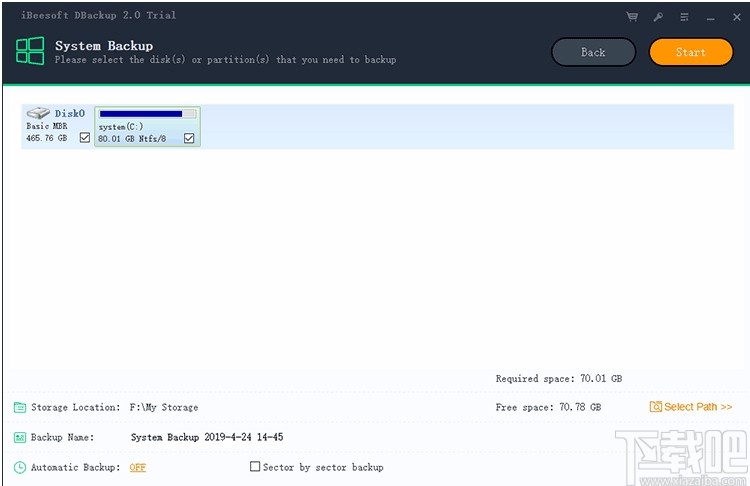The image size is (750, 486).
Task: Go Back to previous screen
Action: click(x=593, y=52)
